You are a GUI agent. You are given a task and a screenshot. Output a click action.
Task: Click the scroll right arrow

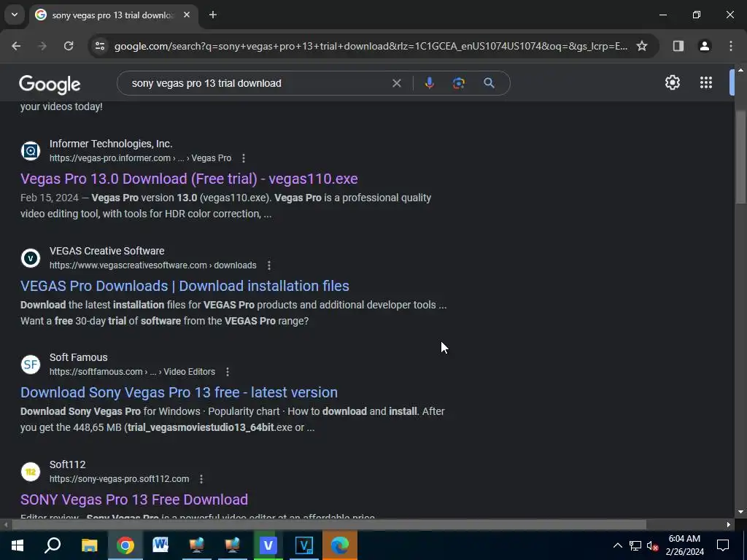point(729,525)
